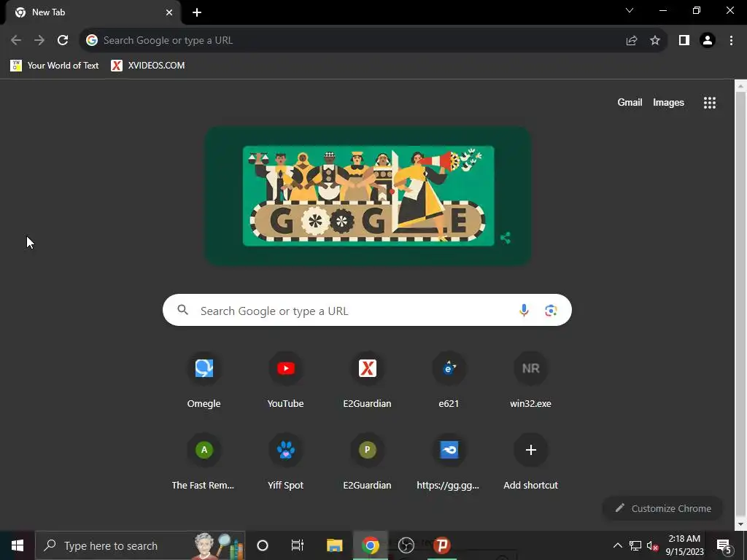The image size is (747, 560).
Task: Open the Google apps grid
Action: point(710,103)
